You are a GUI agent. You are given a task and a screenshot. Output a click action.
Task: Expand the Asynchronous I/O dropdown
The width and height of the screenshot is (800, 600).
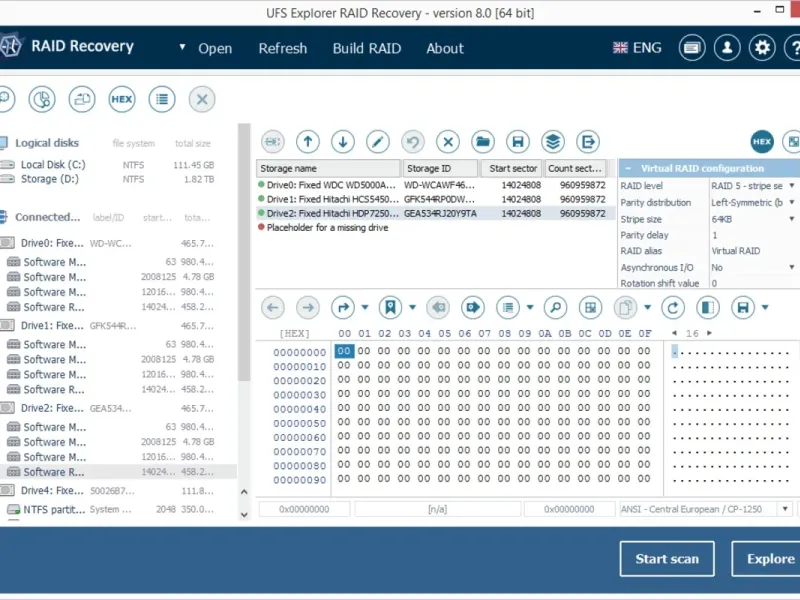(x=792, y=267)
